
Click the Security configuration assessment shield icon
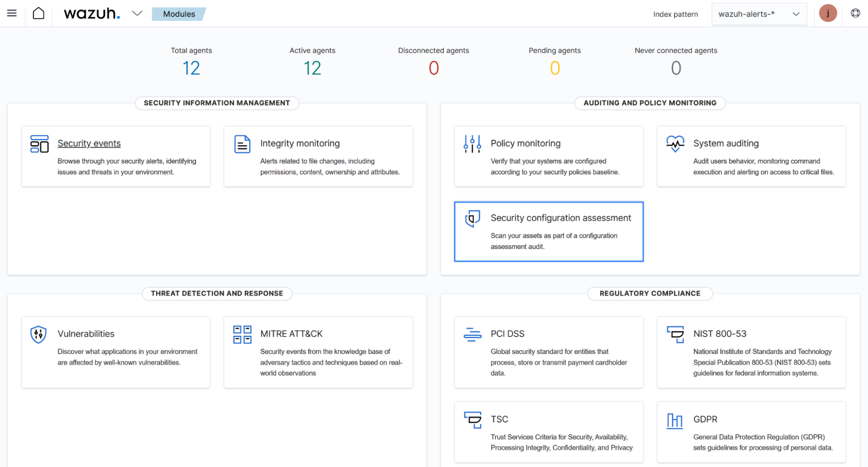(472, 219)
